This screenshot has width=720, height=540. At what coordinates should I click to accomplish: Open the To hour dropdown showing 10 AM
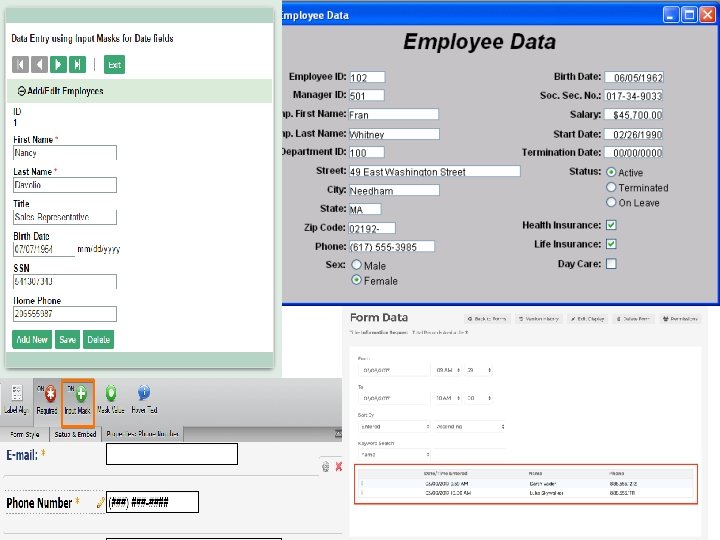click(448, 398)
